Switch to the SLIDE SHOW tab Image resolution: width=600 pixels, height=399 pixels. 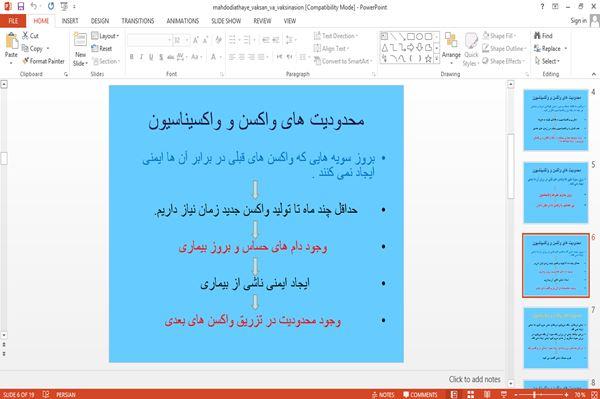tap(226, 21)
